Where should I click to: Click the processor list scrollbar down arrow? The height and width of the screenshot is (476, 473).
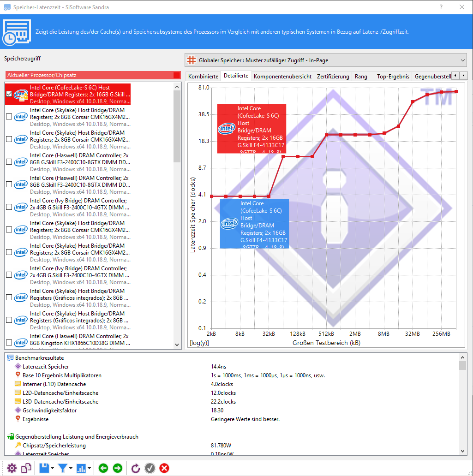coord(177,345)
